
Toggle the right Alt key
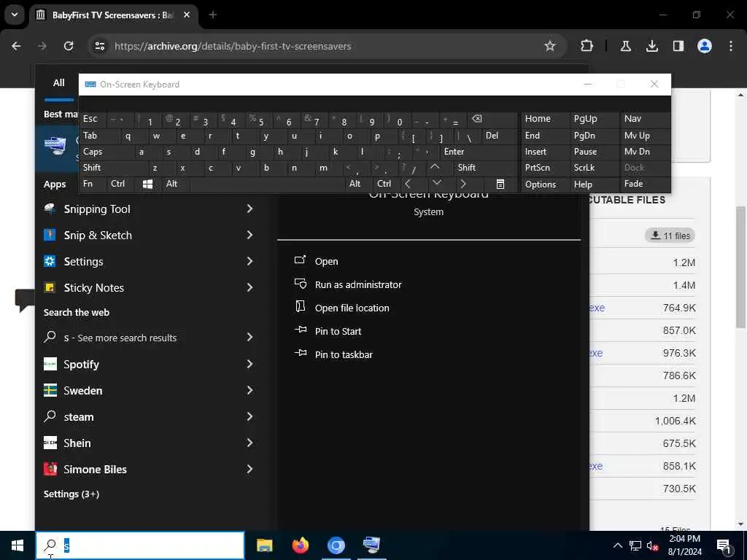[x=357, y=184]
